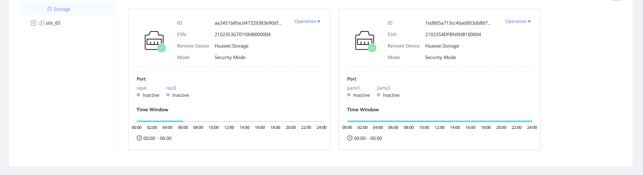Image resolution: width=644 pixels, height=175 pixels.
Task: Open the rep3 port link
Action: [171, 88]
